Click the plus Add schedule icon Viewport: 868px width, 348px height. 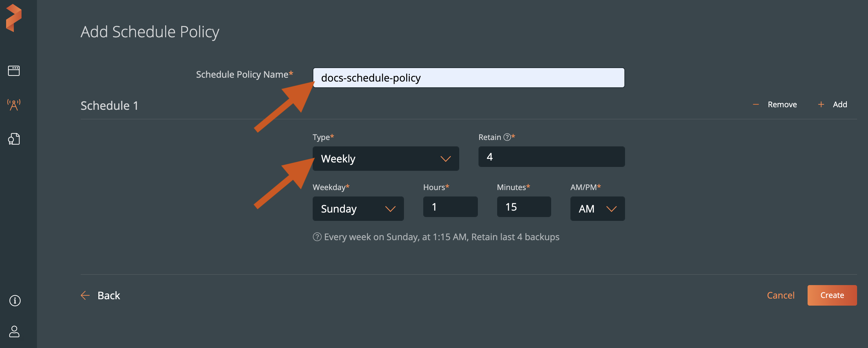821,105
